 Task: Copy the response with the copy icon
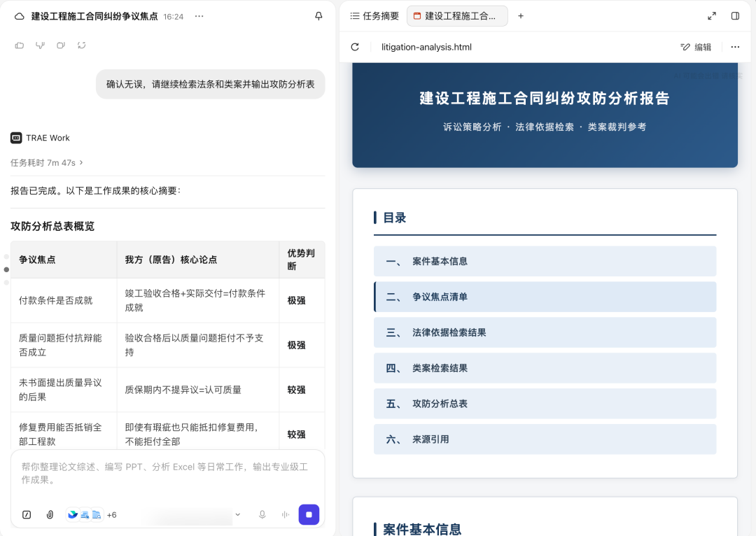(x=61, y=45)
